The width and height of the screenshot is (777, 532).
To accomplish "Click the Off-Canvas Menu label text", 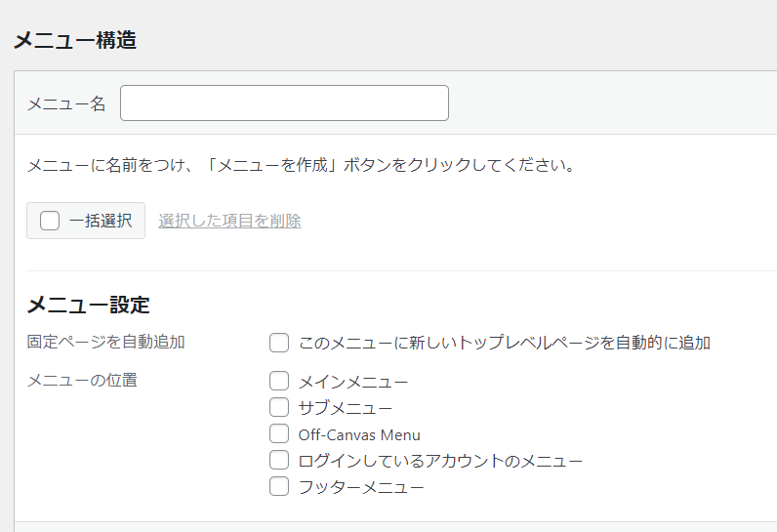I will (x=359, y=435).
